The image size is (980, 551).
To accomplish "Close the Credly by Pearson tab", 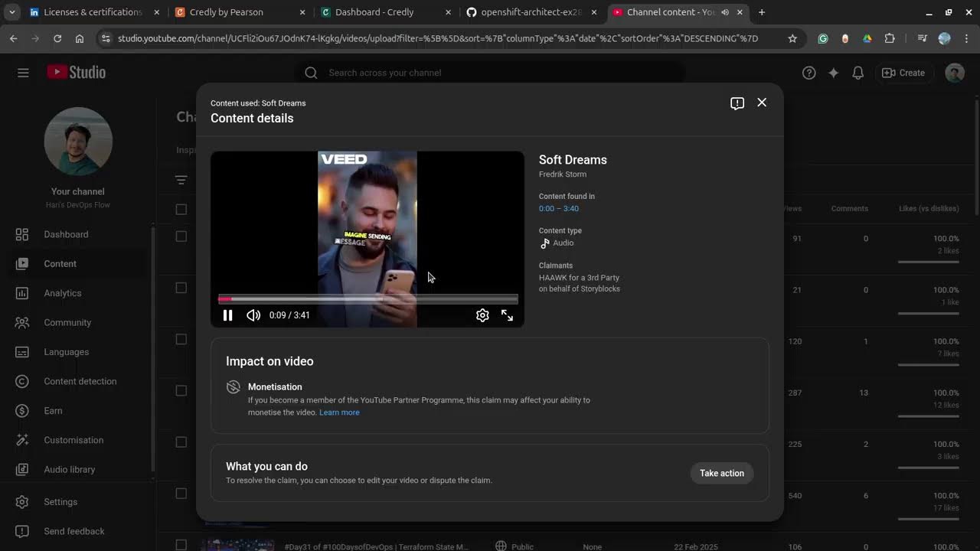I will click(x=303, y=12).
